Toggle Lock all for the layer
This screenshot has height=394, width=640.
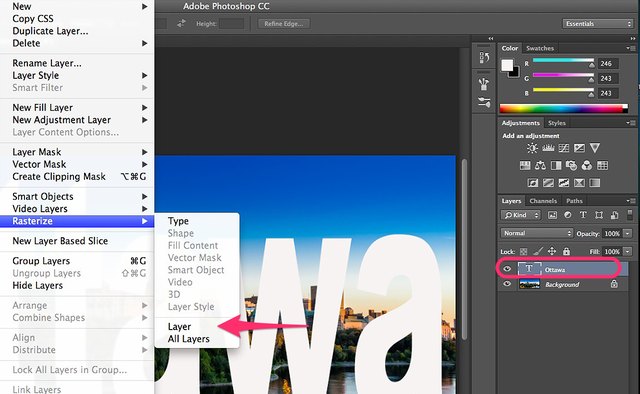pos(566,251)
